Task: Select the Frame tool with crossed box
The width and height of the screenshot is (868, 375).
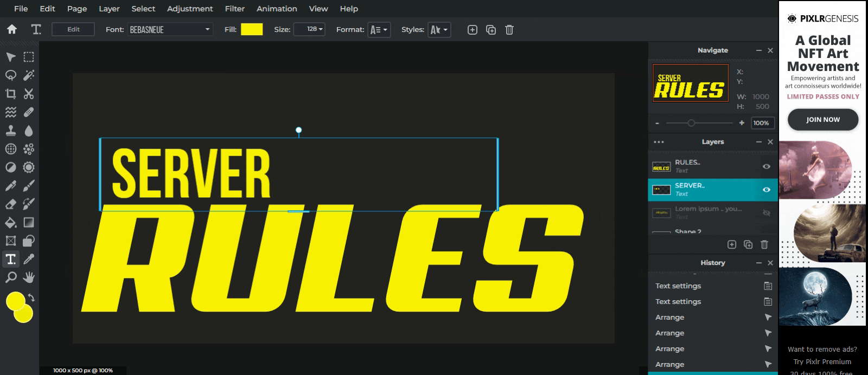Action: pos(11,241)
